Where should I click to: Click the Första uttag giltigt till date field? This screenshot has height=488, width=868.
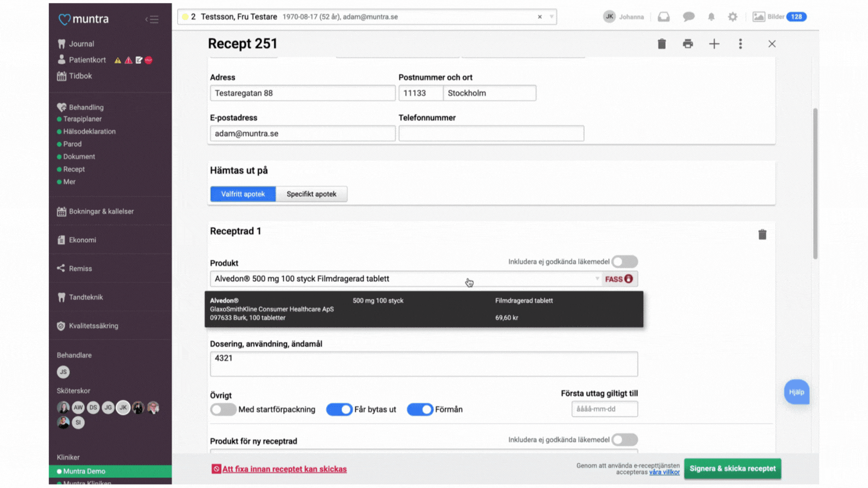(x=605, y=409)
